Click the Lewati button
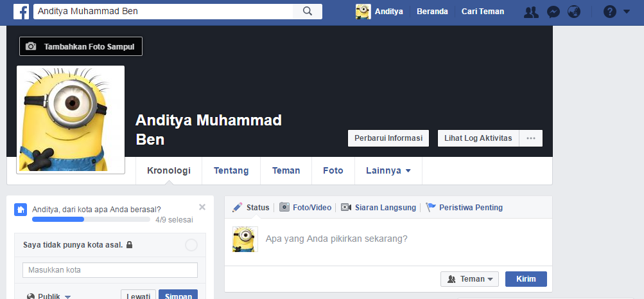Image resolution: width=644 pixels, height=299 pixels. (x=139, y=294)
